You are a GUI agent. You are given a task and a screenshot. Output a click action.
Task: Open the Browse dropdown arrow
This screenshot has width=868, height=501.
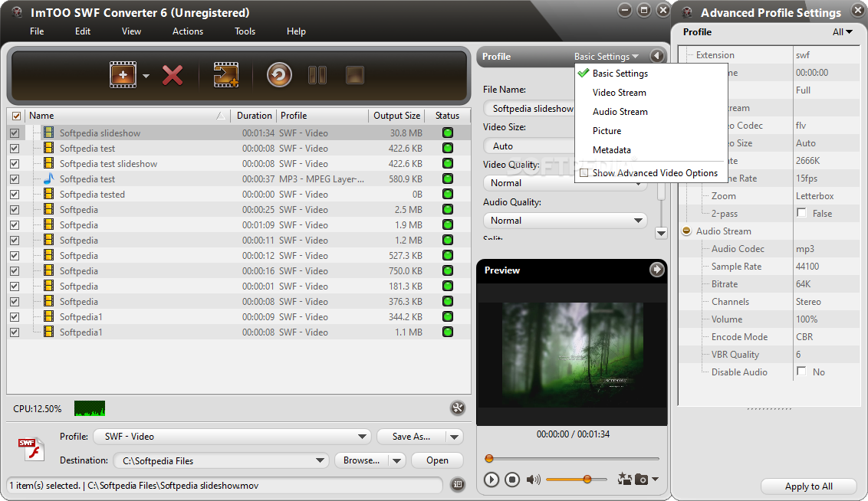397,460
